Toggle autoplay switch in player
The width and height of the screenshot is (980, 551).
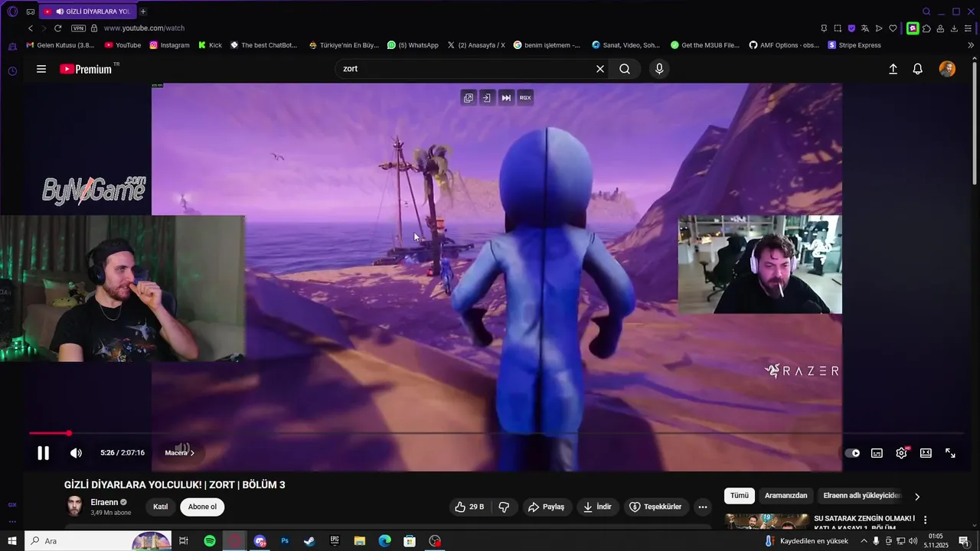(x=852, y=453)
